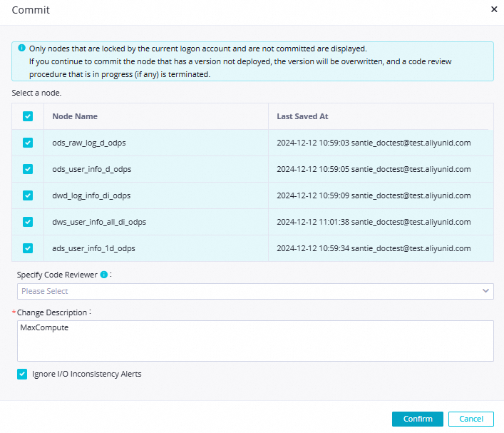Image resolution: width=504 pixels, height=433 pixels.
Task: Click the Node Name column header
Action: pyautogui.click(x=75, y=116)
